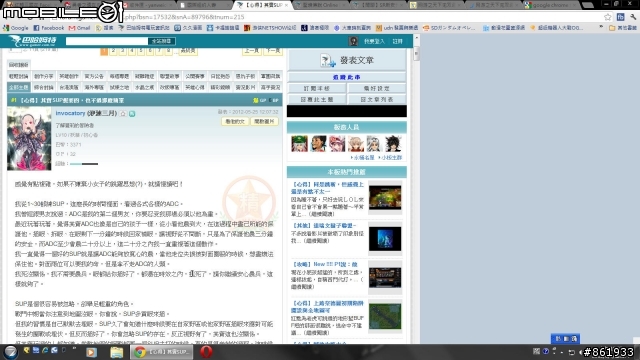The height and width of the screenshot is (360, 640).
Task: Open the Gmail bookmark
Action: click(x=80, y=28)
